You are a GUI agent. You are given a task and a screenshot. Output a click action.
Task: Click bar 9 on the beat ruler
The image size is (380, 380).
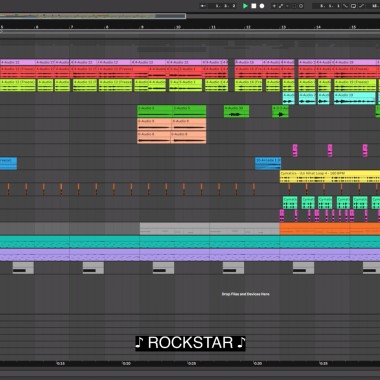click(142, 27)
